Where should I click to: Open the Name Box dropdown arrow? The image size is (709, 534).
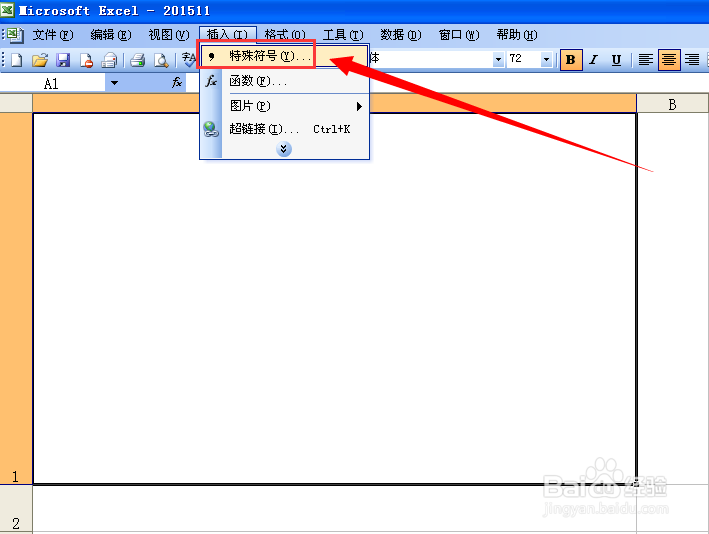tap(114, 83)
